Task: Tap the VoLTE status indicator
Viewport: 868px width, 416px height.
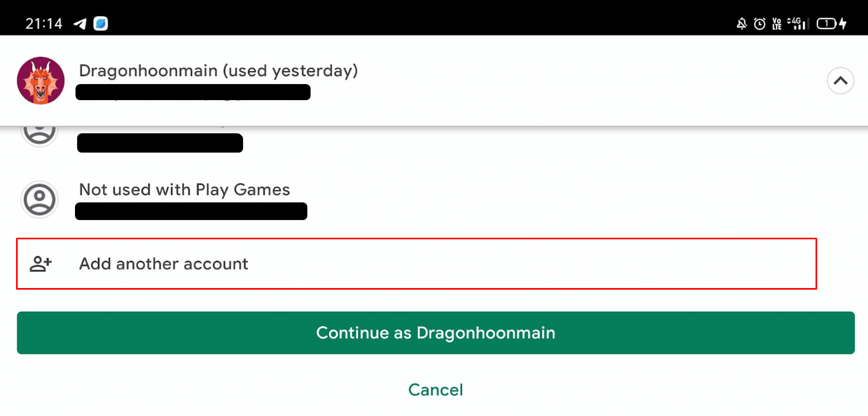Action: coord(776,24)
